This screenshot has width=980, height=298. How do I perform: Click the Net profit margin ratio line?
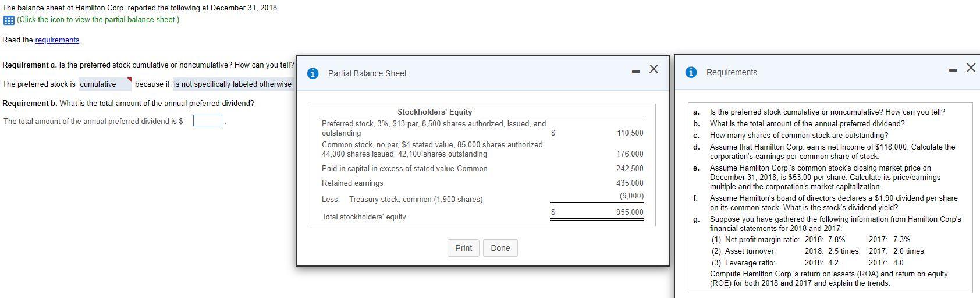point(811,239)
